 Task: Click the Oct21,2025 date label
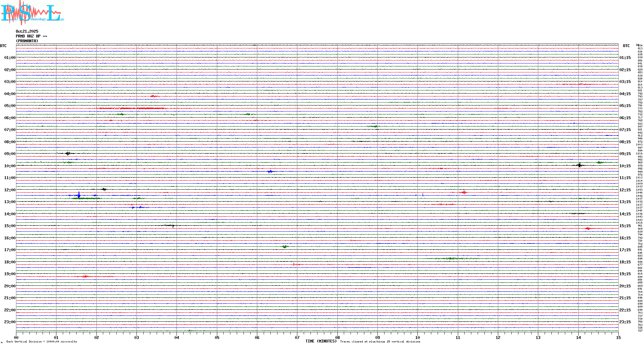(27, 31)
